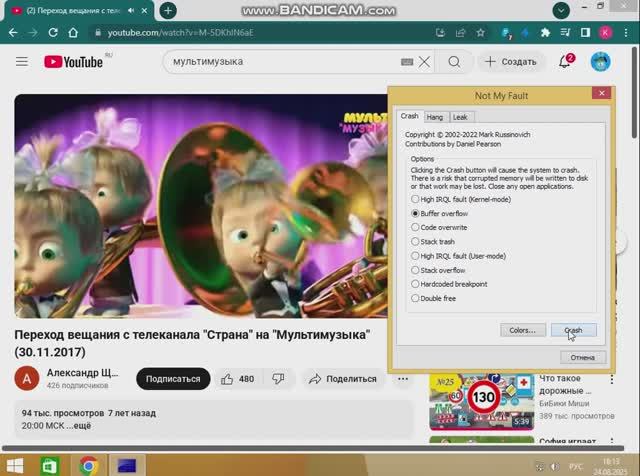The height and width of the screenshot is (476, 640).
Task: Bookmark this page with star icon
Action: pyautogui.click(x=480, y=33)
